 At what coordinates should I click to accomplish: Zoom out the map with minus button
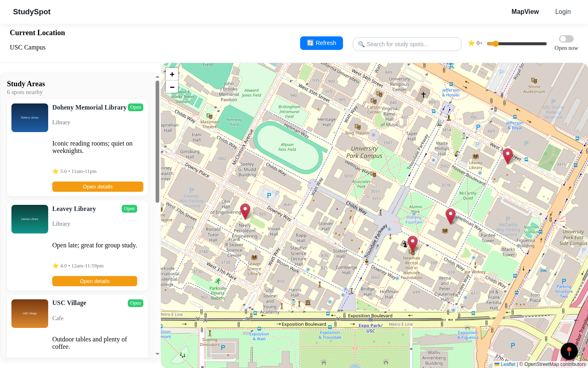[x=172, y=87]
